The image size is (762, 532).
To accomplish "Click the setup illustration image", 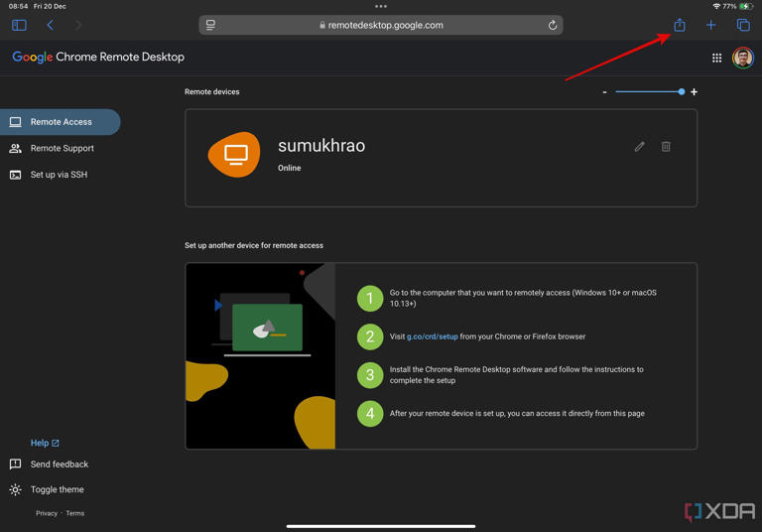I will 261,356.
